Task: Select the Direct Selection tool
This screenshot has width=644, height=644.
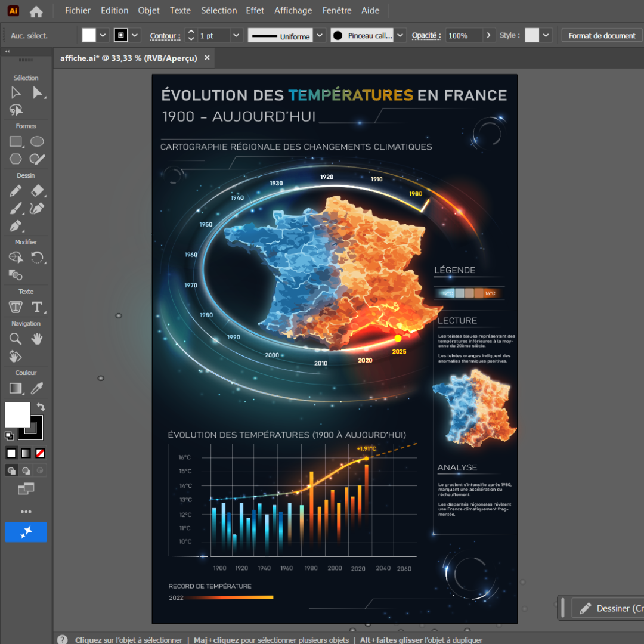Action: (x=38, y=92)
